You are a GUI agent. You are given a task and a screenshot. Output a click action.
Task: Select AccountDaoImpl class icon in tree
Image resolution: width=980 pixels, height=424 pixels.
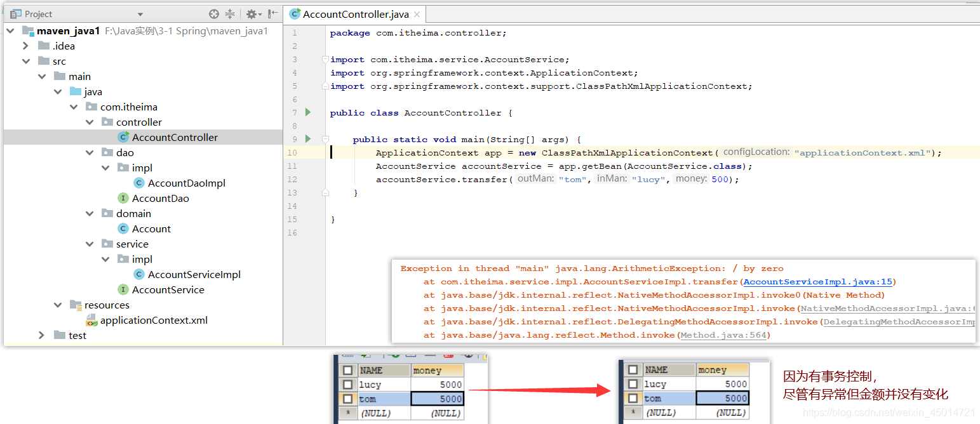click(x=139, y=183)
